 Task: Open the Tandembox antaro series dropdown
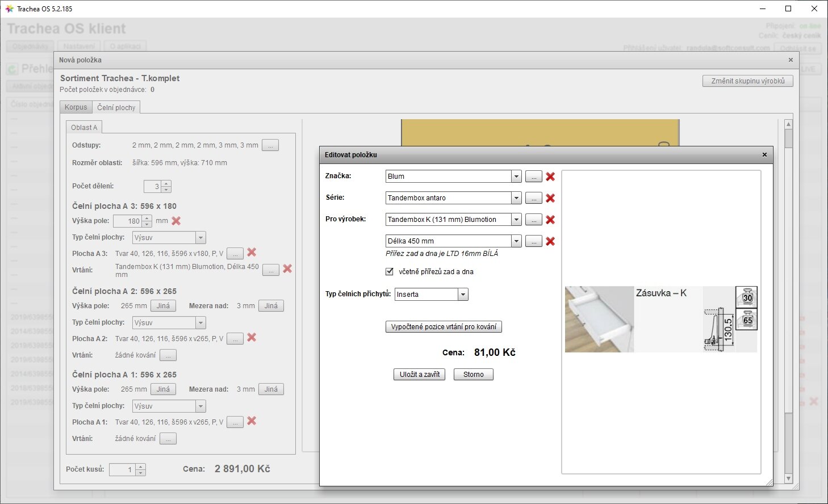click(516, 198)
